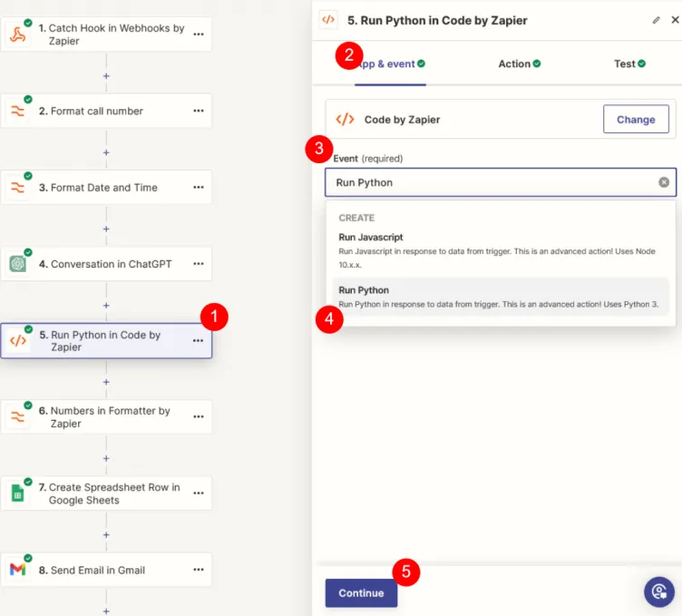Add a step after Numbers in Formatter
The width and height of the screenshot is (682, 616).
tap(106, 458)
